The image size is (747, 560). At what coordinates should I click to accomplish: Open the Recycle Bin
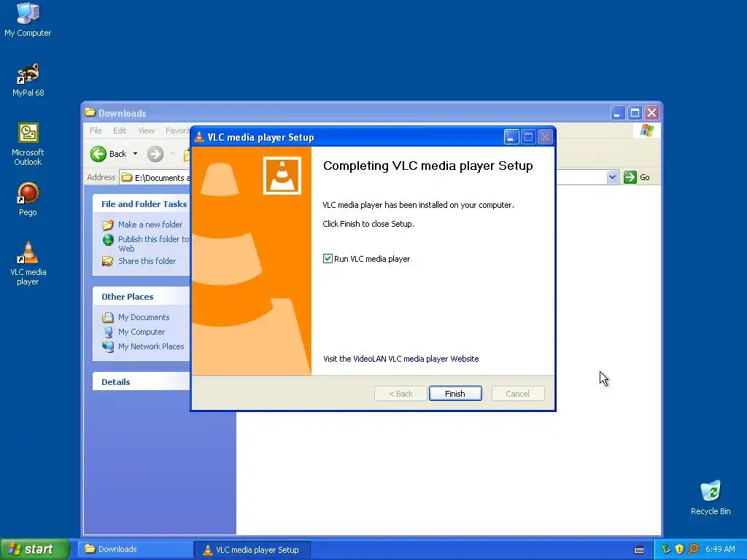[x=710, y=497]
